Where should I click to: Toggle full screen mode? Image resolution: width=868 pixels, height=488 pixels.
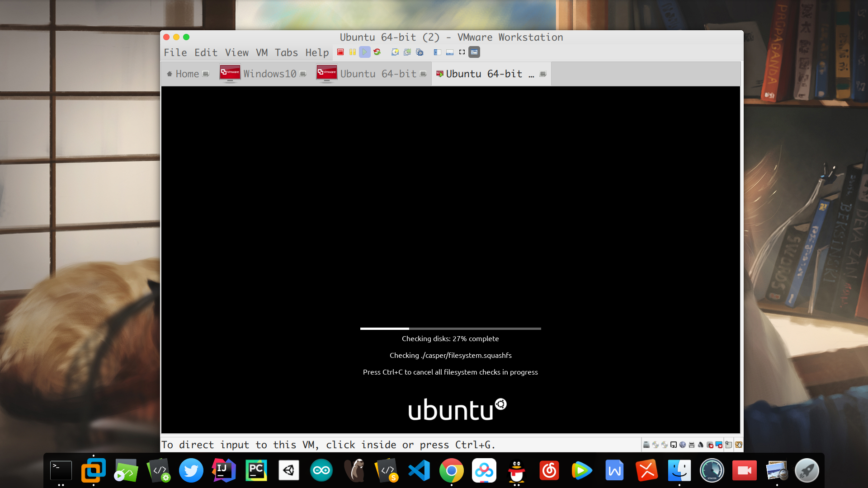point(462,52)
